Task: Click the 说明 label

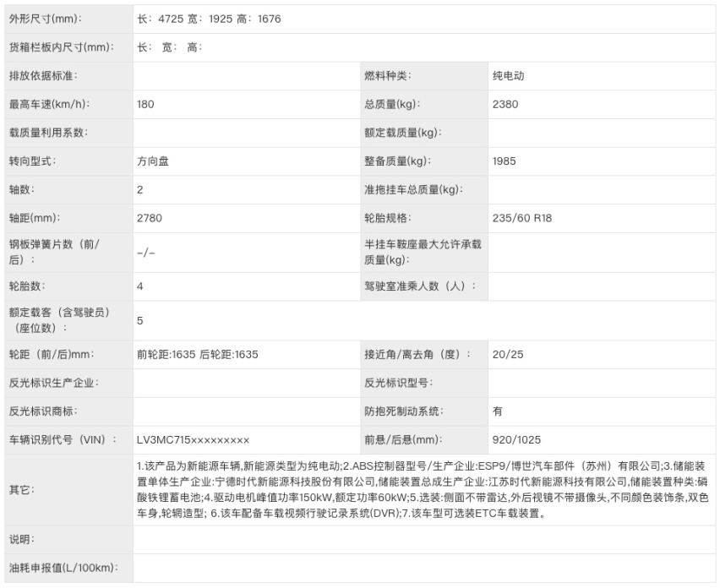Action: (22, 539)
